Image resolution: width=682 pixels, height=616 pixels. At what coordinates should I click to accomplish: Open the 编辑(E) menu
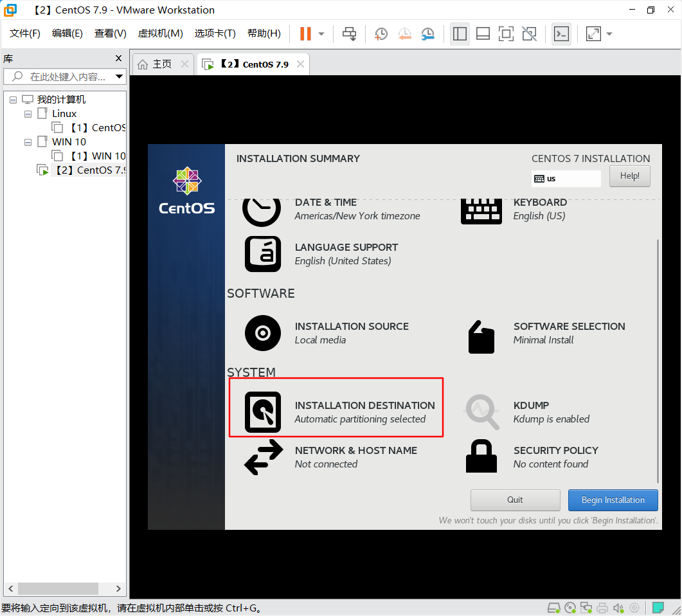[x=67, y=33]
